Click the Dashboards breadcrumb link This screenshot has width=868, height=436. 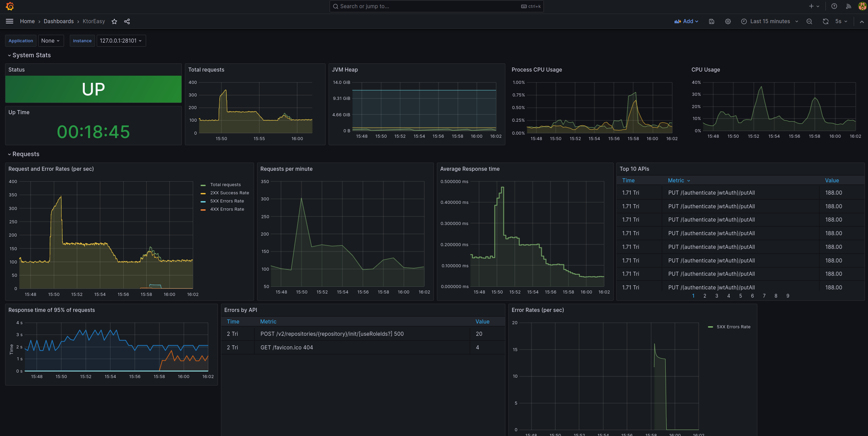point(58,21)
